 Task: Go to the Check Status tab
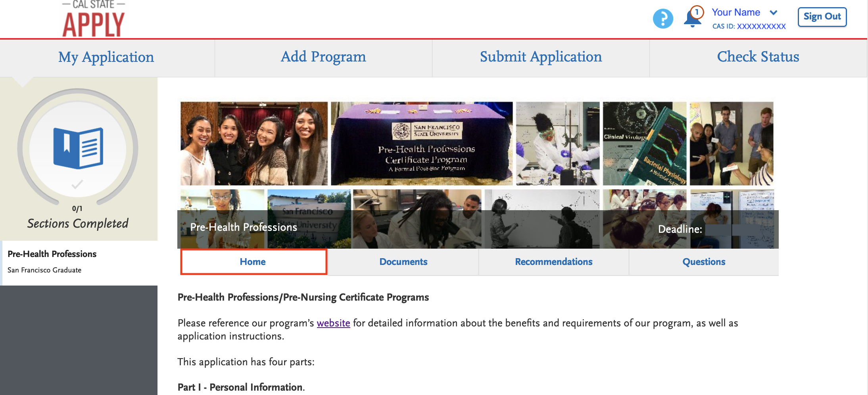[758, 57]
